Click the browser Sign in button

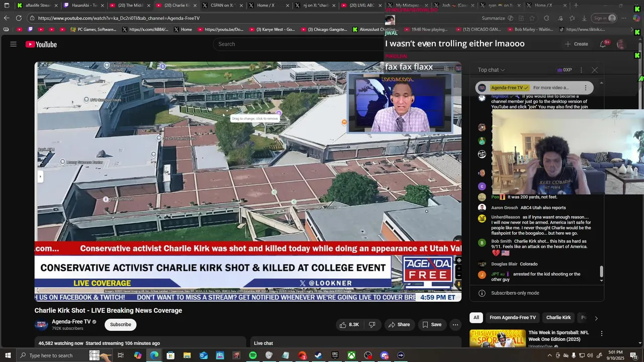pyautogui.click(x=605, y=18)
